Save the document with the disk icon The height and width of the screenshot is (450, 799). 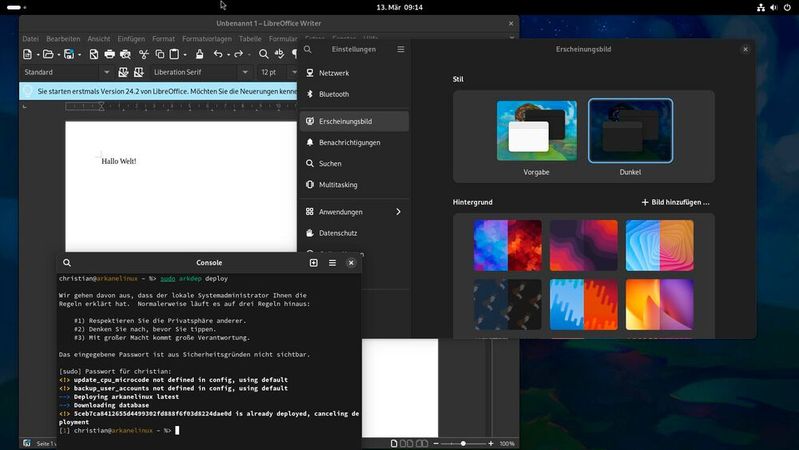tap(69, 54)
